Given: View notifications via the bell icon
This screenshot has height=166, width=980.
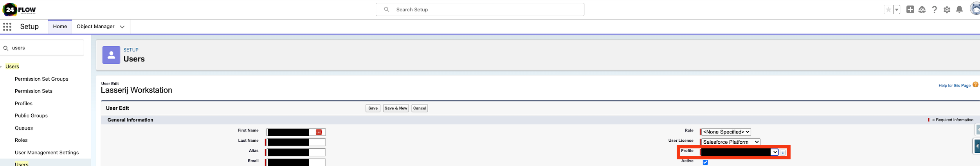Looking at the screenshot, I should pos(959,10).
